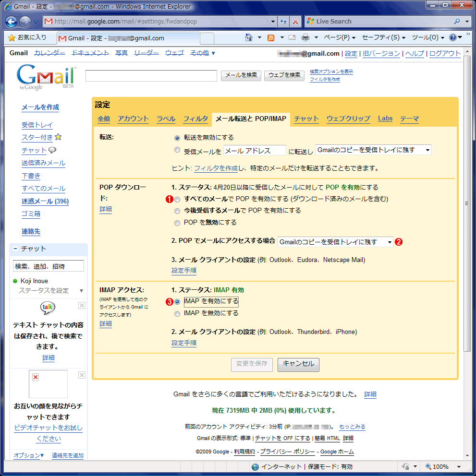Open the メールを作成 compose link
This screenshot has width=476, height=476.
[x=40, y=107]
